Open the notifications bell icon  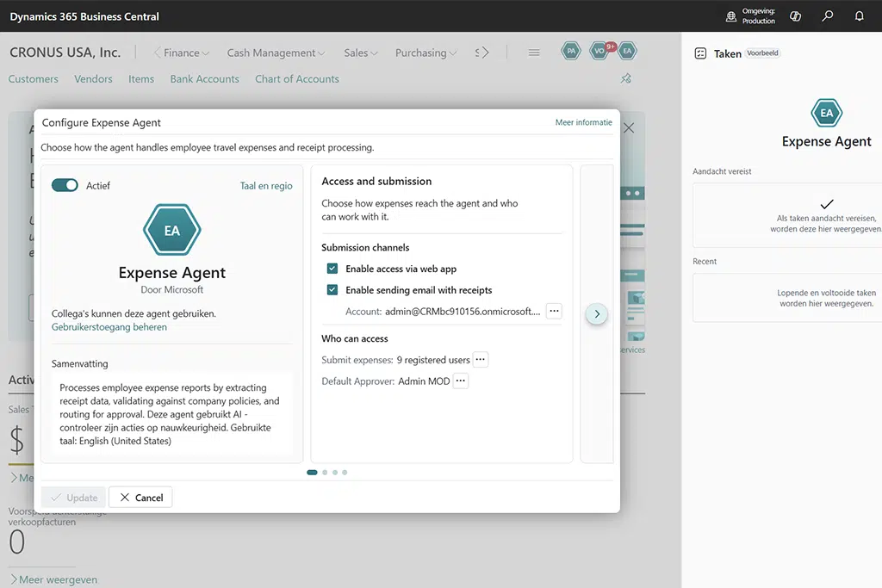coord(859,16)
